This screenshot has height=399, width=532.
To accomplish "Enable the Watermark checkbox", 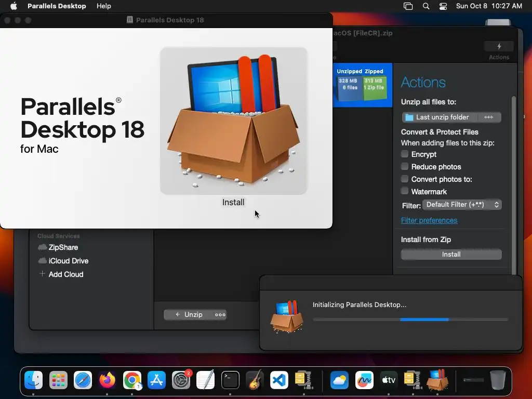I will (404, 191).
